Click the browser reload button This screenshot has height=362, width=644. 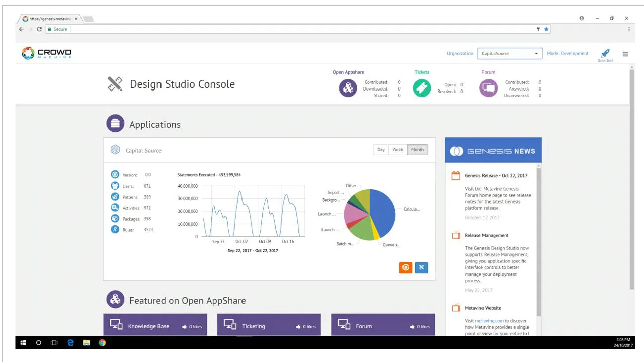(39, 29)
